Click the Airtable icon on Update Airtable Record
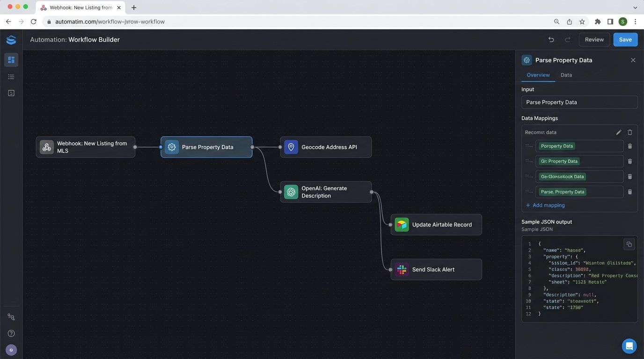644x359 pixels. [402, 224]
